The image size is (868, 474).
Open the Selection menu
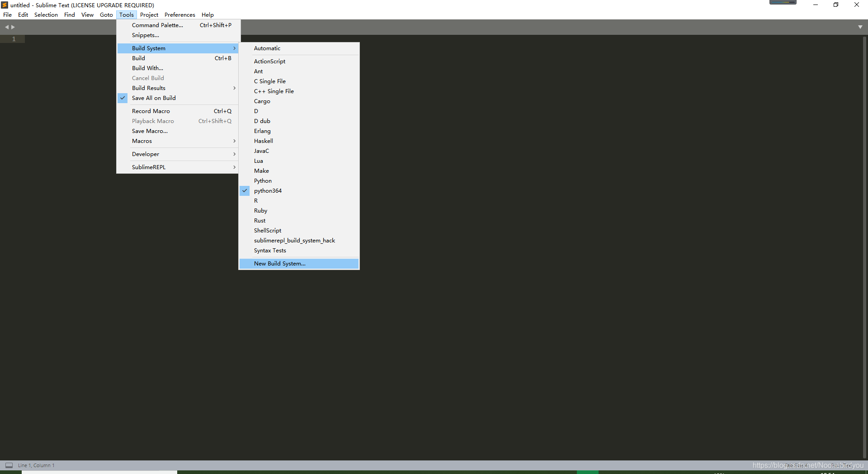click(46, 15)
